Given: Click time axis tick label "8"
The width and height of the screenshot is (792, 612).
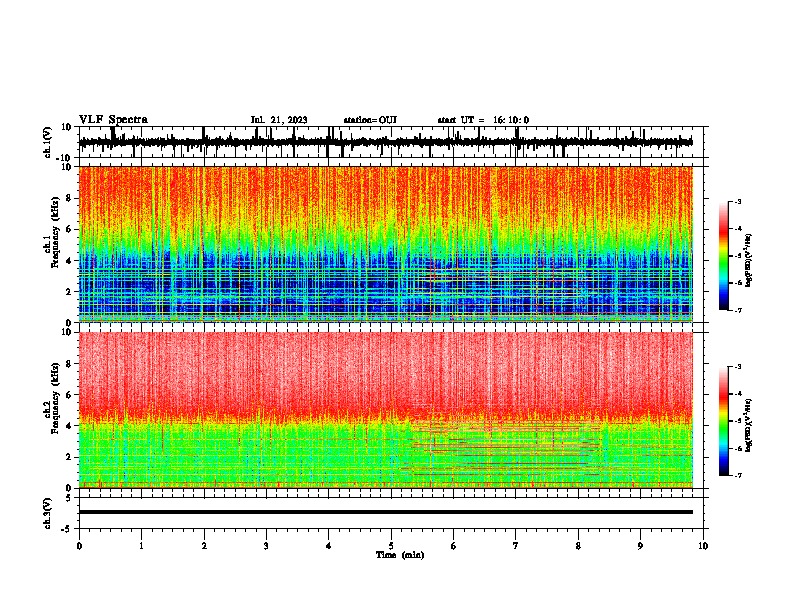Looking at the screenshot, I should 578,546.
